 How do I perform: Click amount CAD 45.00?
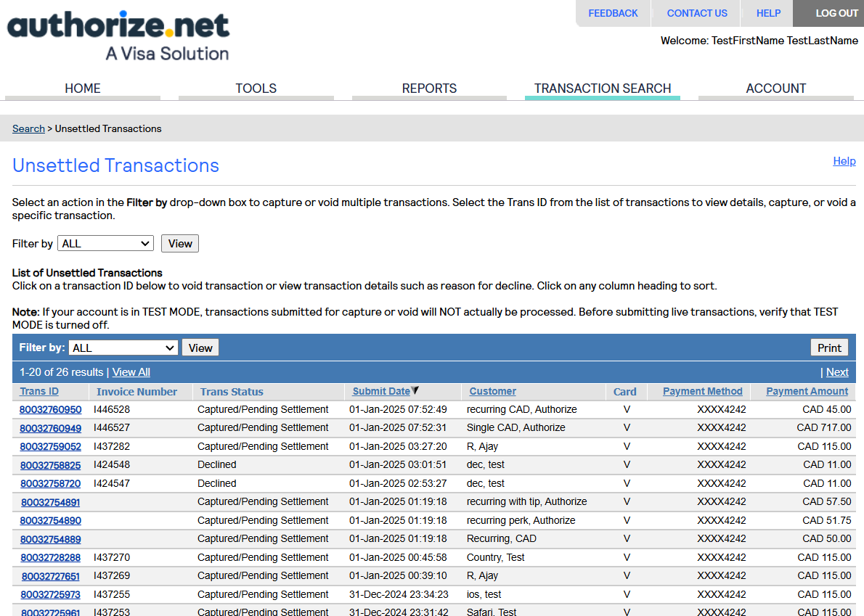(x=826, y=409)
